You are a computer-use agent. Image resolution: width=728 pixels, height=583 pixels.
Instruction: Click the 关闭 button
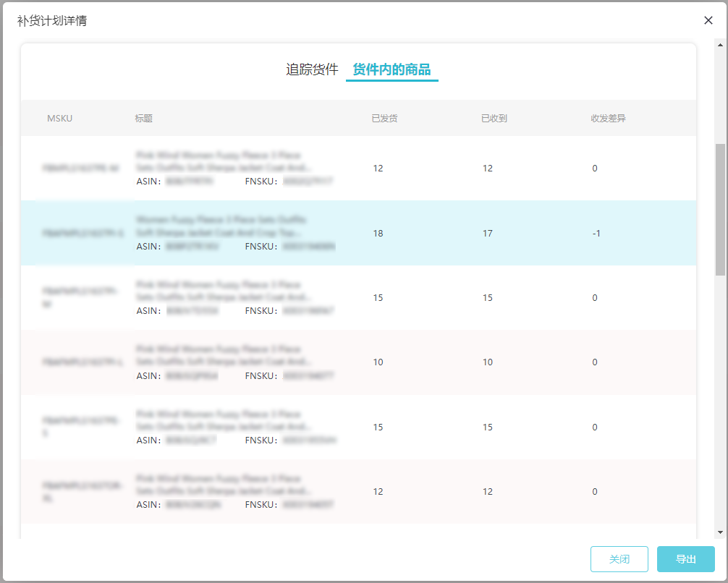(x=619, y=559)
